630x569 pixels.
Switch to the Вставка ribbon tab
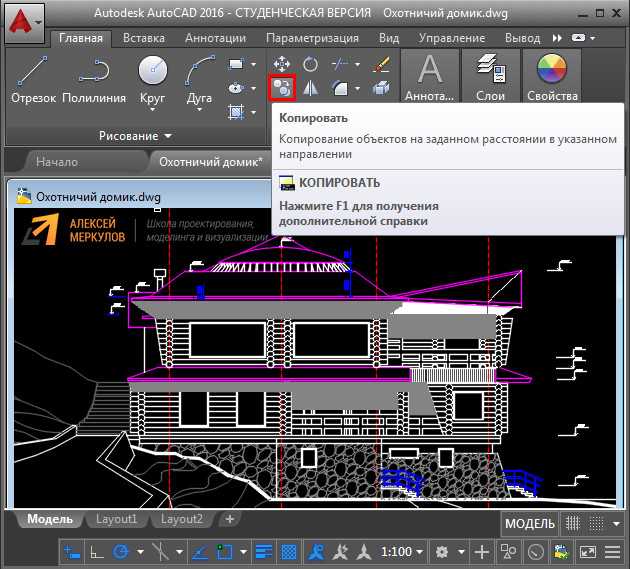pyautogui.click(x=144, y=38)
